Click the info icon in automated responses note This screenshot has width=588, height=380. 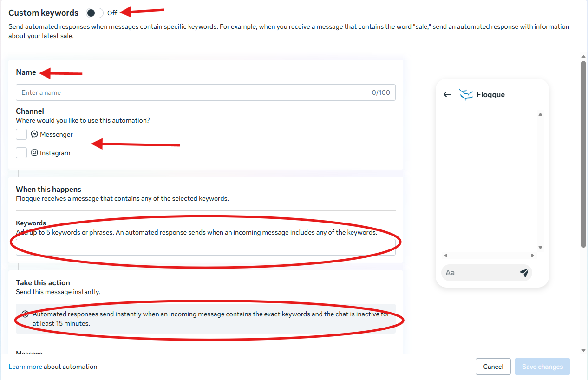25,314
